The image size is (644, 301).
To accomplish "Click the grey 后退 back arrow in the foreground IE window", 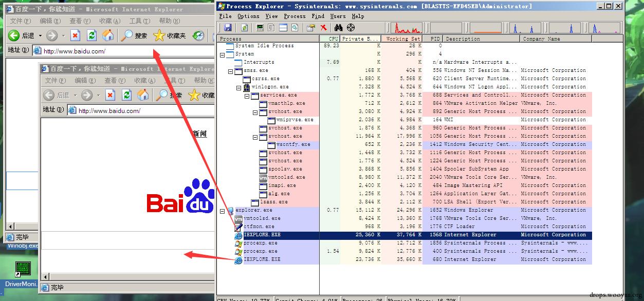I will (x=49, y=95).
